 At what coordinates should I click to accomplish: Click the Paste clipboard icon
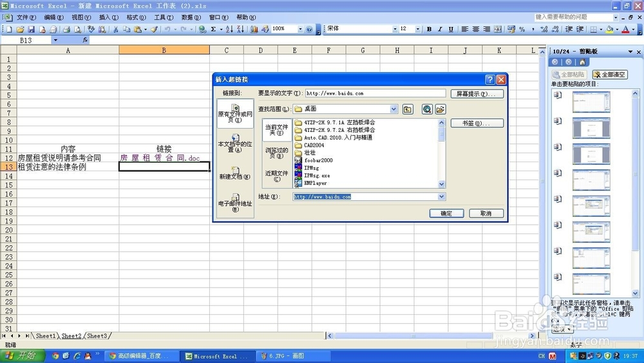tap(138, 29)
